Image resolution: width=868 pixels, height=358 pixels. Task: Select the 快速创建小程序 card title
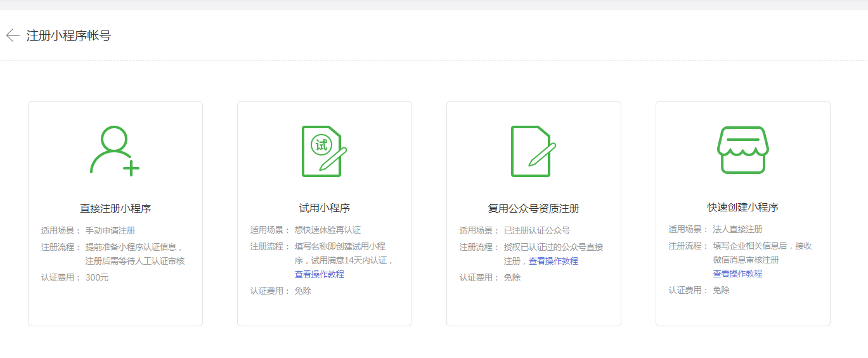(x=743, y=207)
